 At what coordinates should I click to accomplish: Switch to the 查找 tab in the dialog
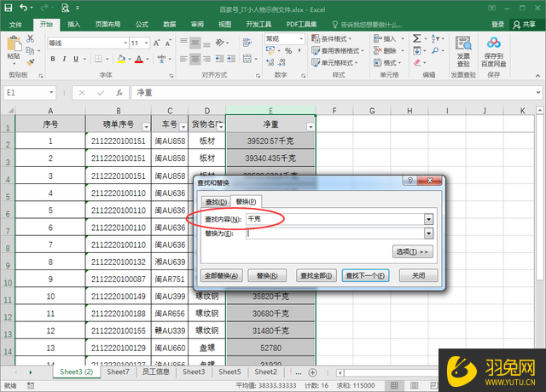[216, 202]
